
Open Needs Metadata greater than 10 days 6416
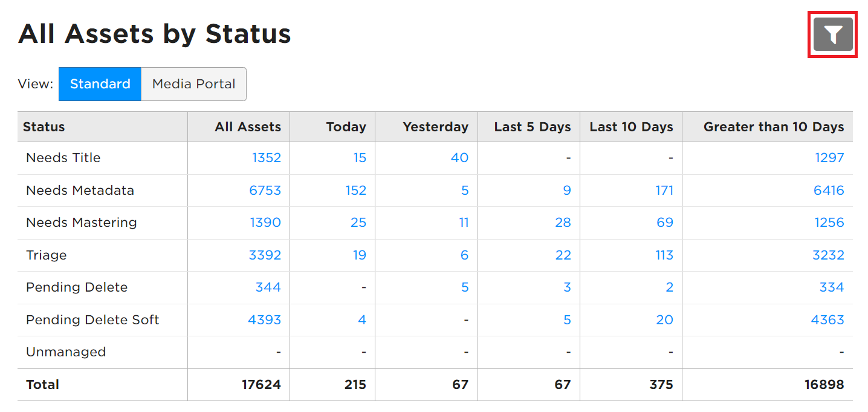(829, 191)
